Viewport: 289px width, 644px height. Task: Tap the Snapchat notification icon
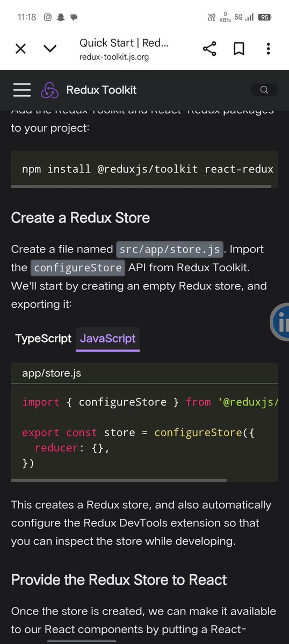61,17
